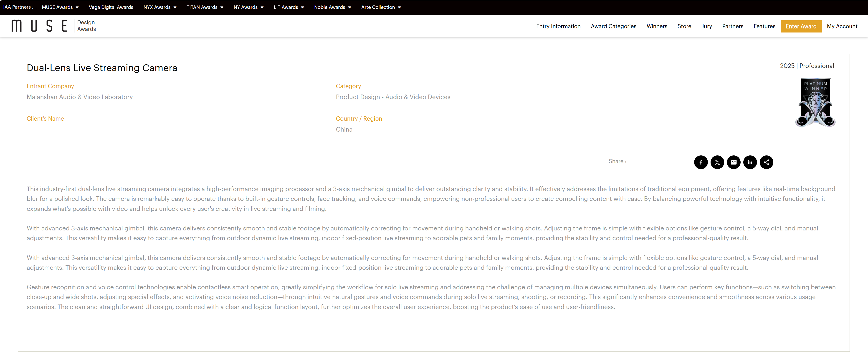
Task: Click the MUSE Design Awards logo
Action: 53,26
